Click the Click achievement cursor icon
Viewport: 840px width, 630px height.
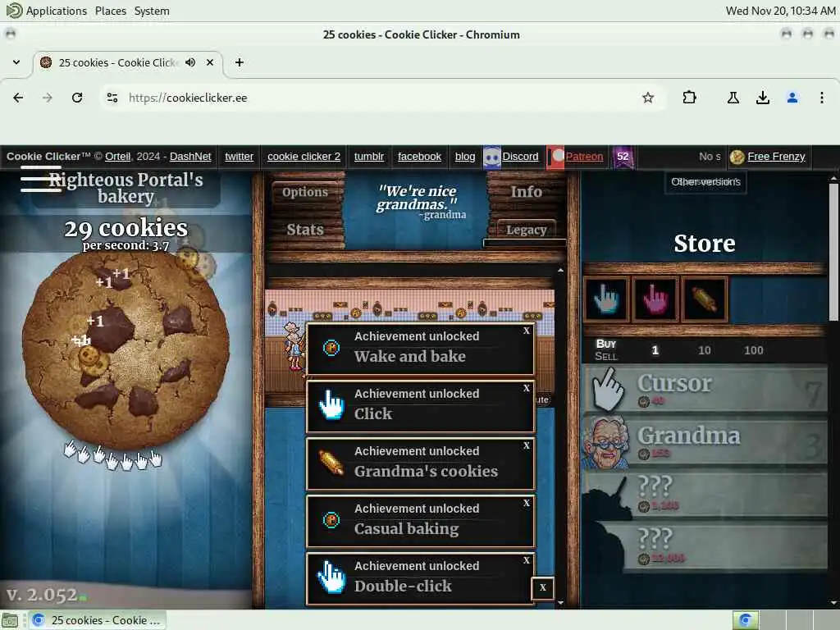point(331,405)
